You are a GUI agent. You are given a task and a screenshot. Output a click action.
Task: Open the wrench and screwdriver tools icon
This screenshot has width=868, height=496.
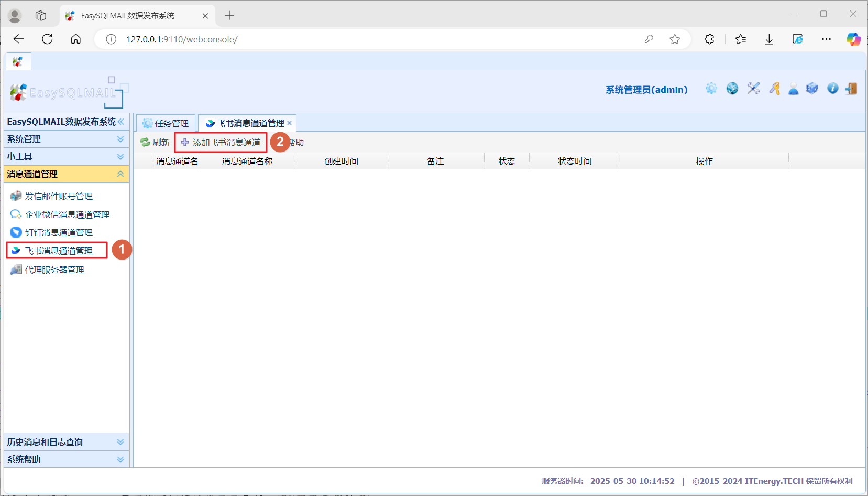click(x=753, y=89)
